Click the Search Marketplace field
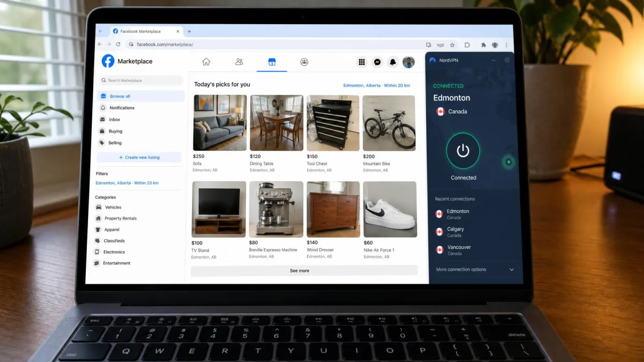 pyautogui.click(x=141, y=80)
